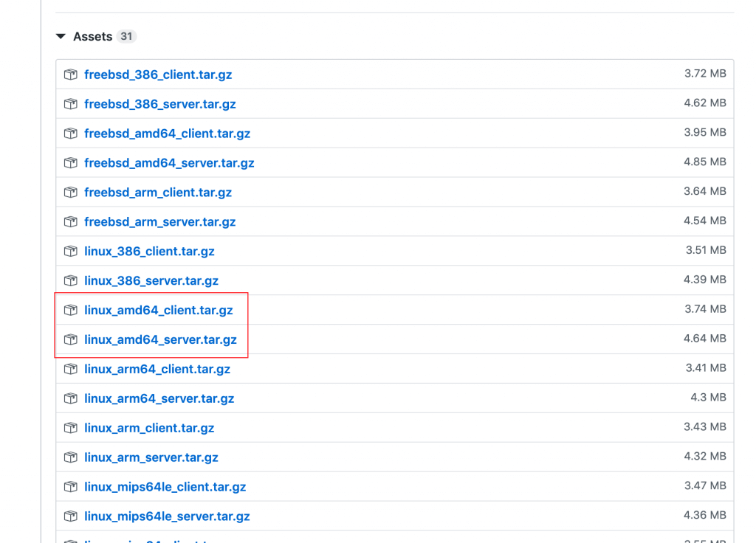Image resolution: width=756 pixels, height=543 pixels.
Task: Click package icon beside freebsd_386_client.tar.gz
Action: pos(71,75)
